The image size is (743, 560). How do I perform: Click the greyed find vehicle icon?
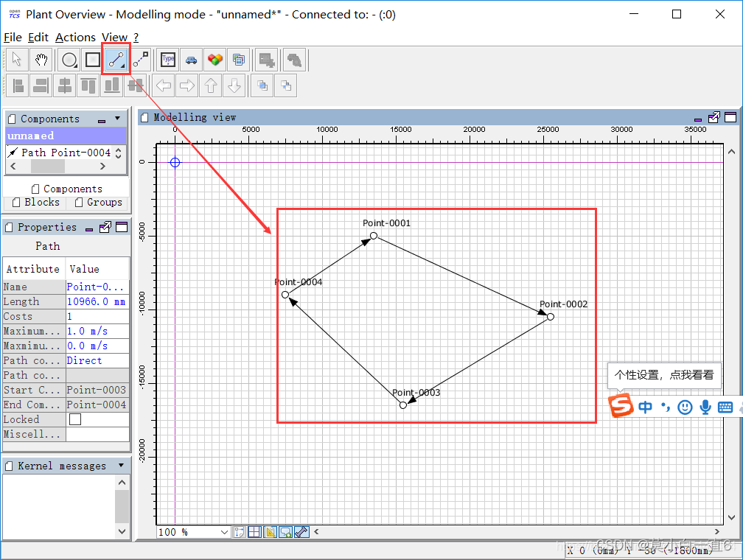(294, 60)
